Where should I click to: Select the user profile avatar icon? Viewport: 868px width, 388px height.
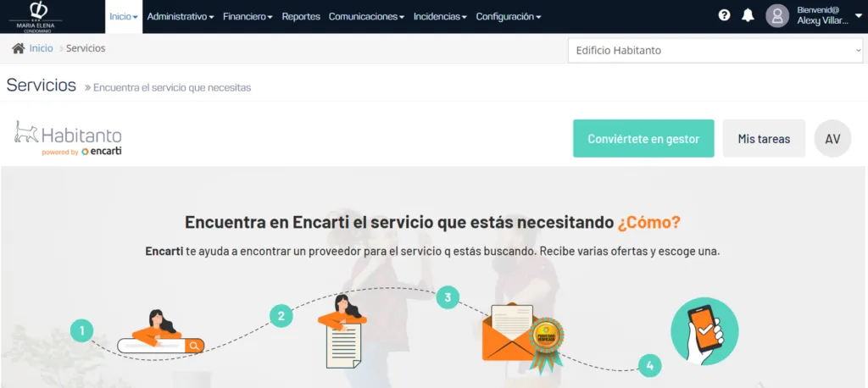click(777, 16)
